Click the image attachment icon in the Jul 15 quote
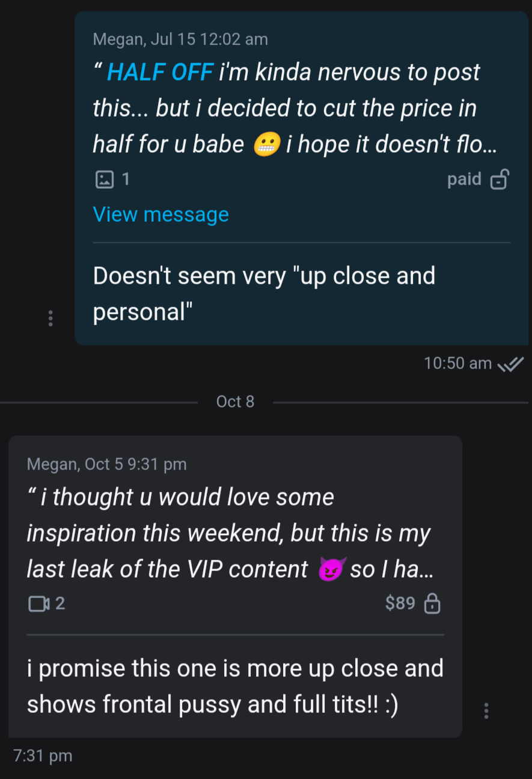This screenshot has width=532, height=779. coord(105,179)
